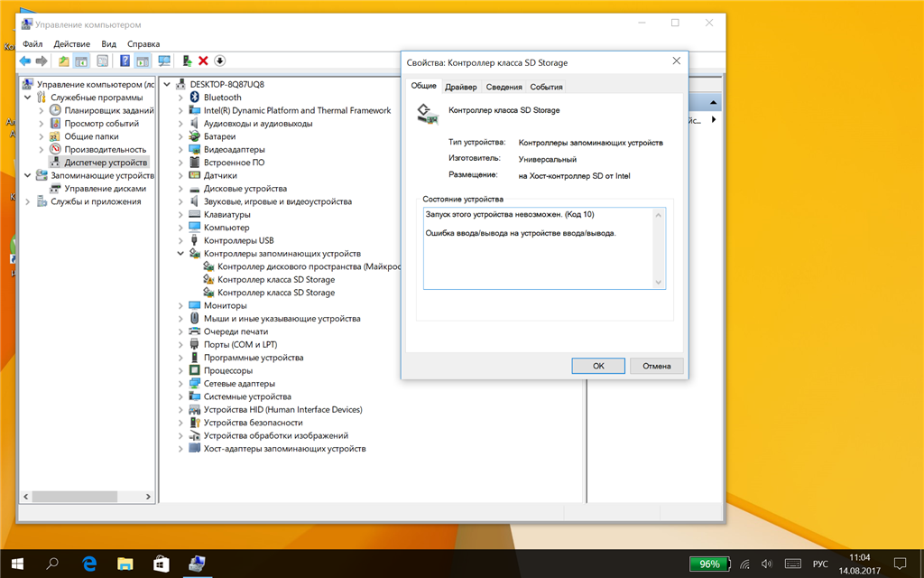Click the Отмена button
Screen dimensions: 924x578
click(657, 366)
